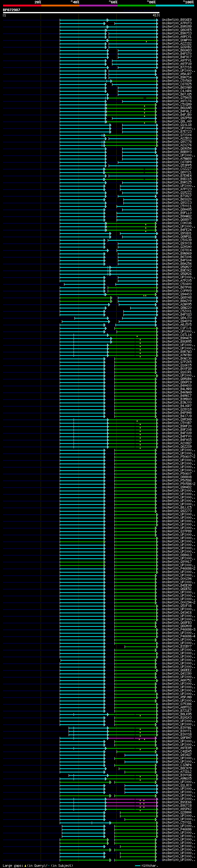This screenshot has width=197, height=868.
Task: Click the UniRef100_B0WI30 label
Action: coord(177,358)
